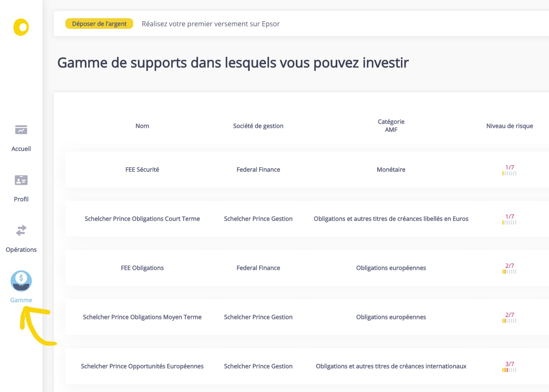Click the Niveau de risque column header
Image resolution: width=549 pixels, height=392 pixels.
[510, 126]
